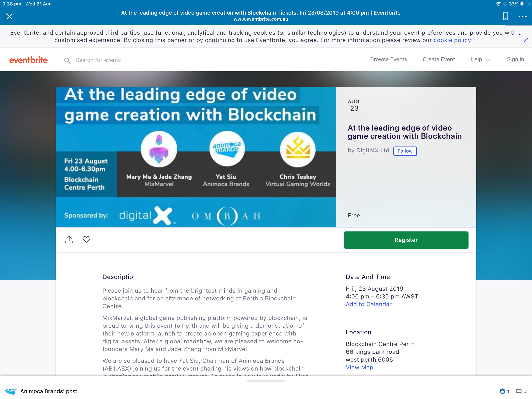
Task: Tap the Animoca Brands logo in banner
Action: (x=227, y=149)
